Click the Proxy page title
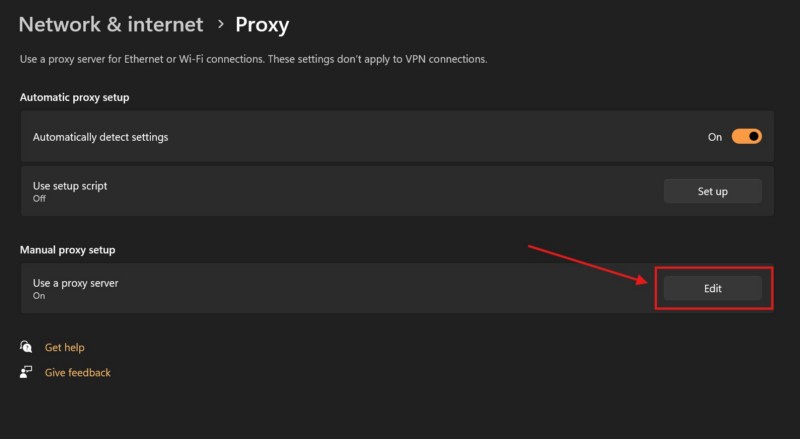The height and width of the screenshot is (439, 800). coord(262,24)
